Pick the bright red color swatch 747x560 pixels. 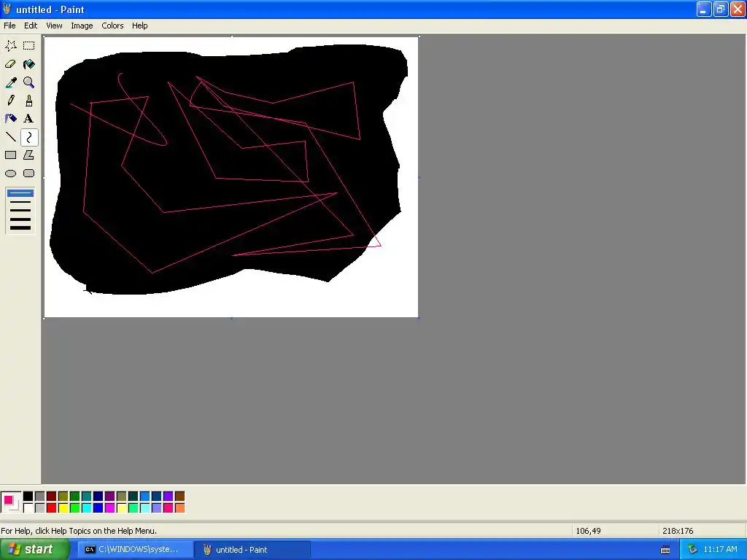[52, 508]
